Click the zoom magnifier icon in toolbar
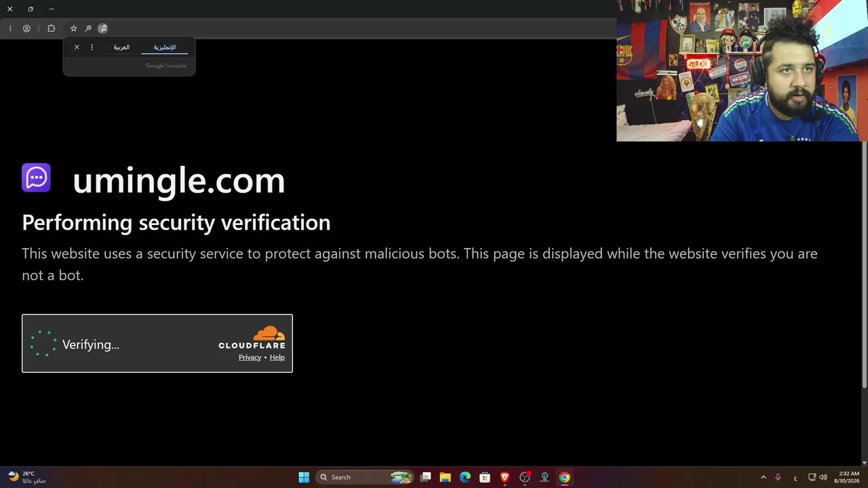868x488 pixels. click(88, 28)
